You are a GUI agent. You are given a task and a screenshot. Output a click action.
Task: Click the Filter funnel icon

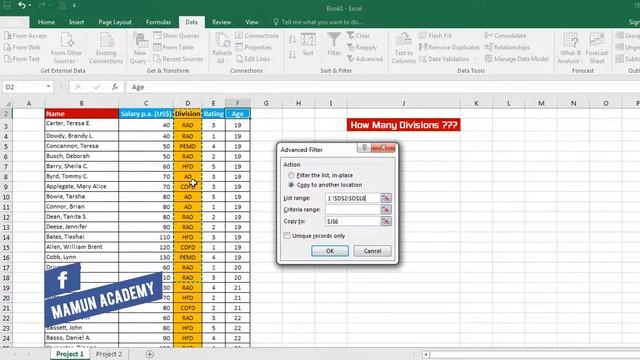click(x=334, y=44)
